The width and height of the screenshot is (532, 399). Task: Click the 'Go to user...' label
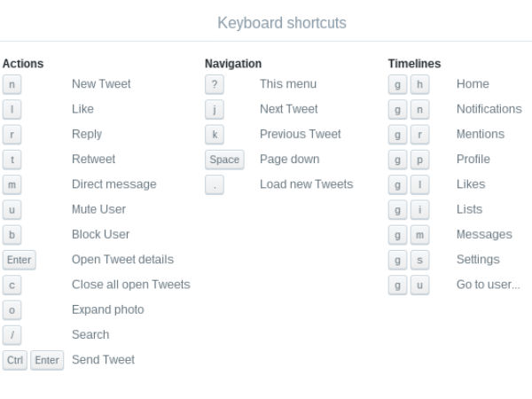pyautogui.click(x=488, y=285)
